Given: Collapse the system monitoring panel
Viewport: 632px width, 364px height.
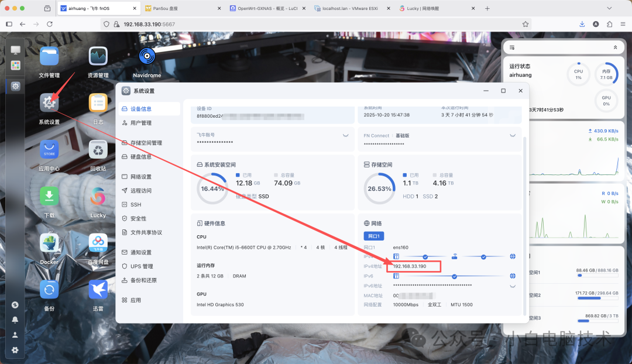Looking at the screenshot, I should click(614, 47).
